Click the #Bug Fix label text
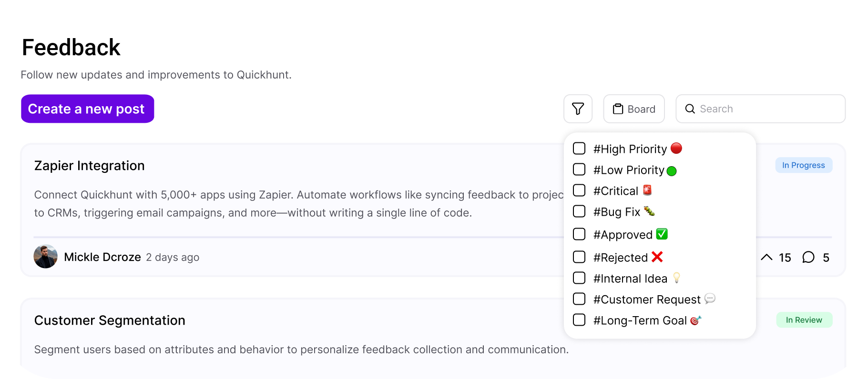 tap(617, 212)
